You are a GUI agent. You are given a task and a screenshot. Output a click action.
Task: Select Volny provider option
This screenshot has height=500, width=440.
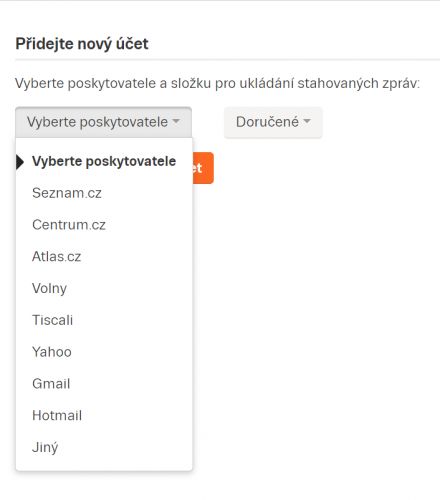[x=104, y=288]
